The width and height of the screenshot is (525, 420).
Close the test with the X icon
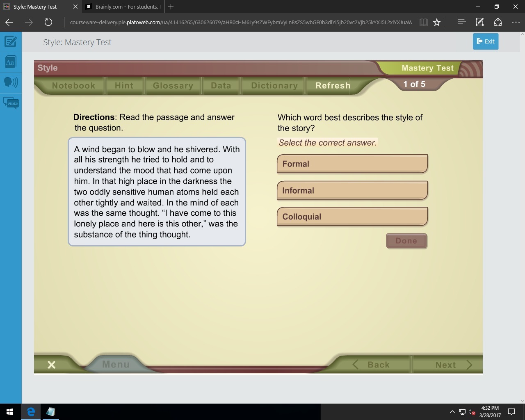coord(51,365)
